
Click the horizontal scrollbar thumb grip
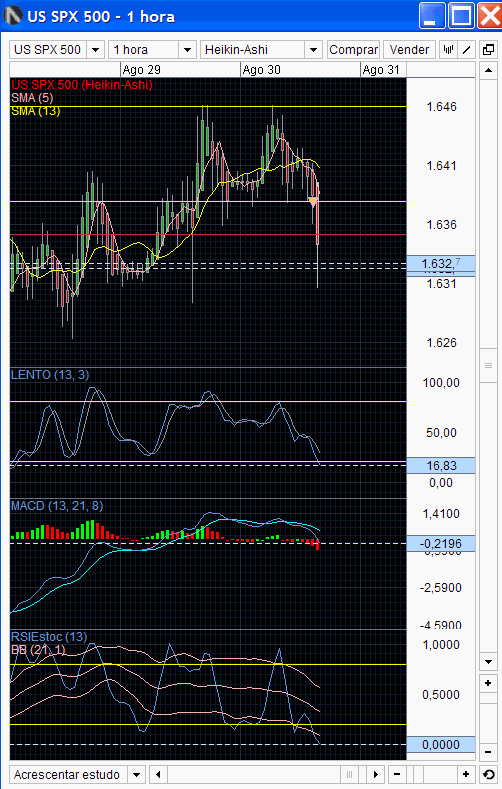349,774
